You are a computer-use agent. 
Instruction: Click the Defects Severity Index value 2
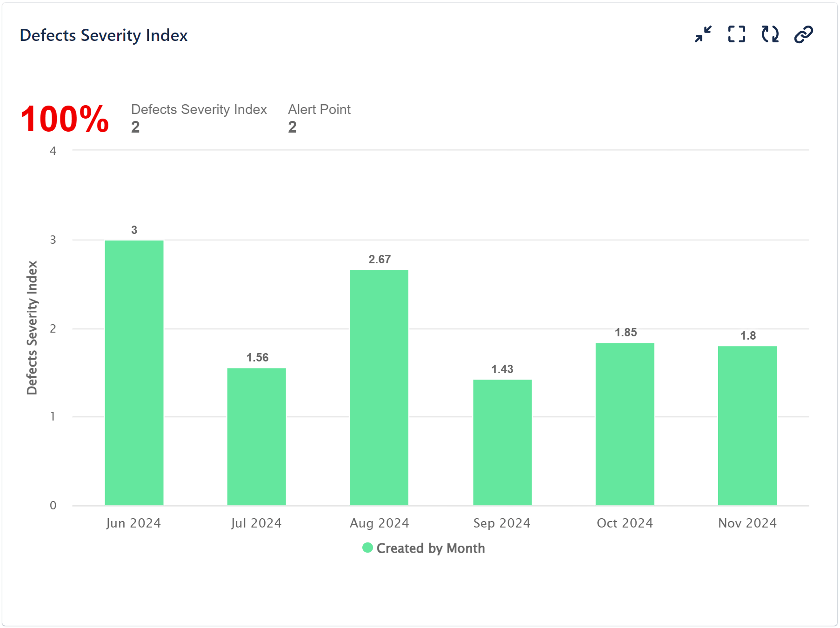click(135, 127)
